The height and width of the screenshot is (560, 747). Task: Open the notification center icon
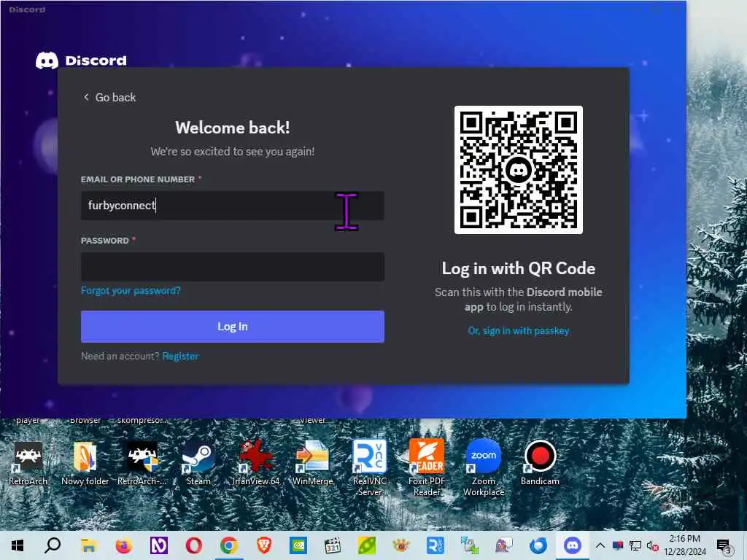(724, 545)
